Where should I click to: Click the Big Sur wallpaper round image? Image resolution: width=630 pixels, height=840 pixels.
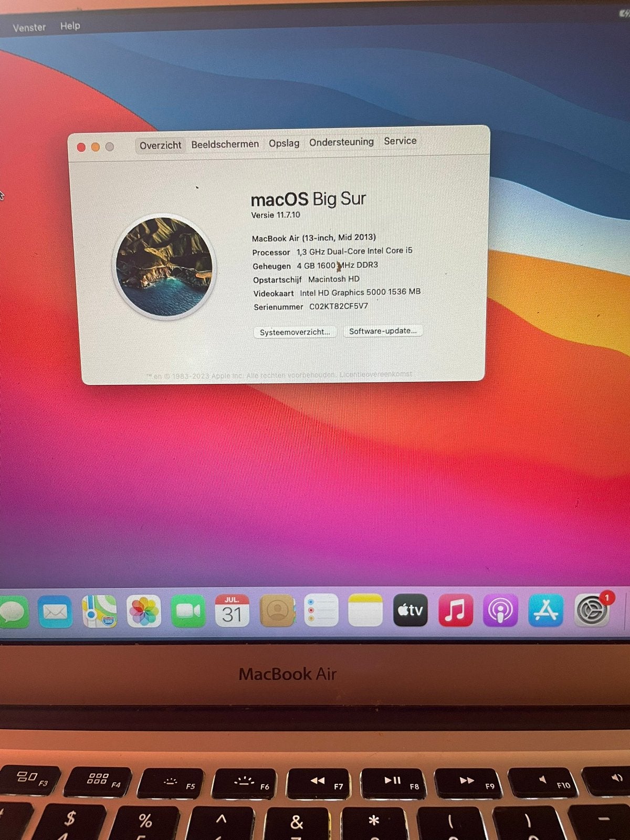pyautogui.click(x=164, y=267)
